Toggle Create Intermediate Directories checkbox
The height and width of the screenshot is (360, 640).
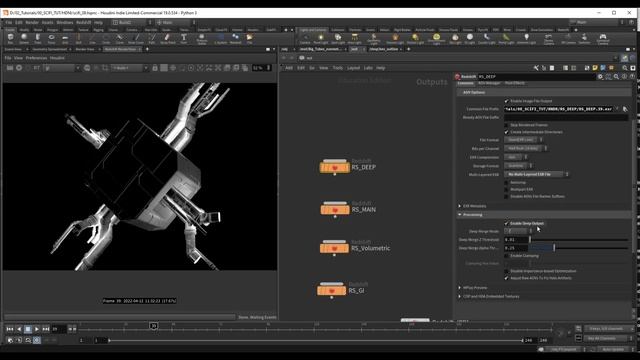coord(507,132)
